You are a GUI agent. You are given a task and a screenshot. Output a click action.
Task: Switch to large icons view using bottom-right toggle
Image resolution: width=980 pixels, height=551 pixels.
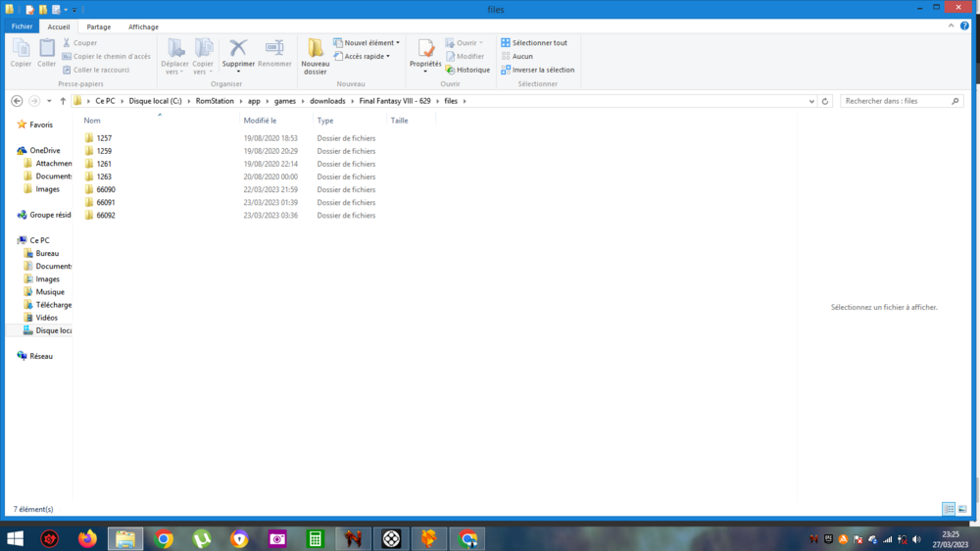[x=962, y=510]
